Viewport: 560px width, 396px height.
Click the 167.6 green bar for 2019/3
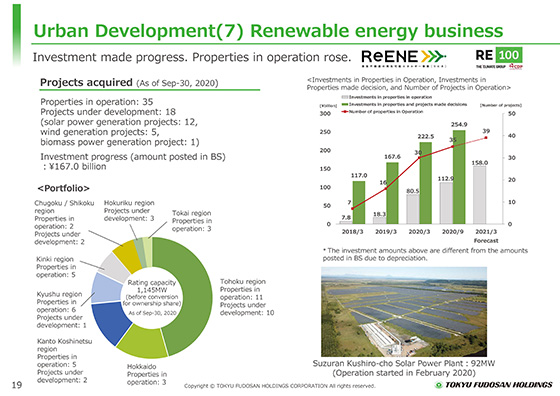tap(392, 193)
